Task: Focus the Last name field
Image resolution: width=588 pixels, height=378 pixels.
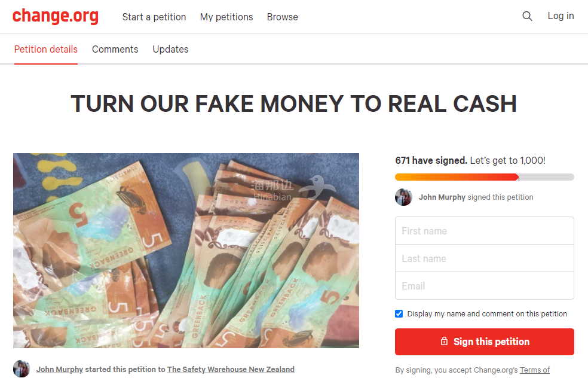Action: pyautogui.click(x=484, y=258)
